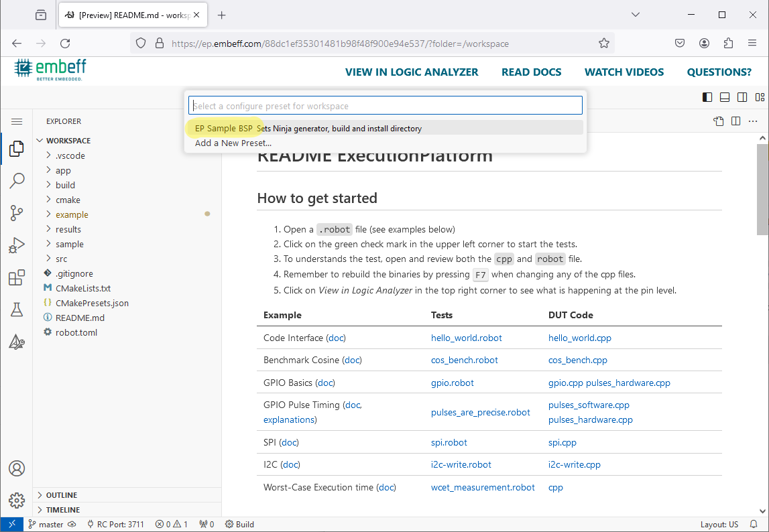769x532 pixels.
Task: Open the Search view in activity bar
Action: (x=17, y=181)
